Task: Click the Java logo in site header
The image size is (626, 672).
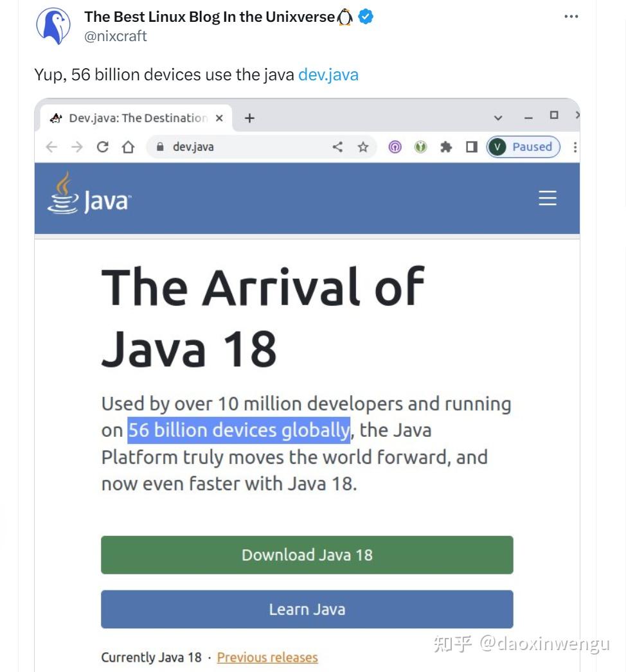Action: pyautogui.click(x=89, y=195)
